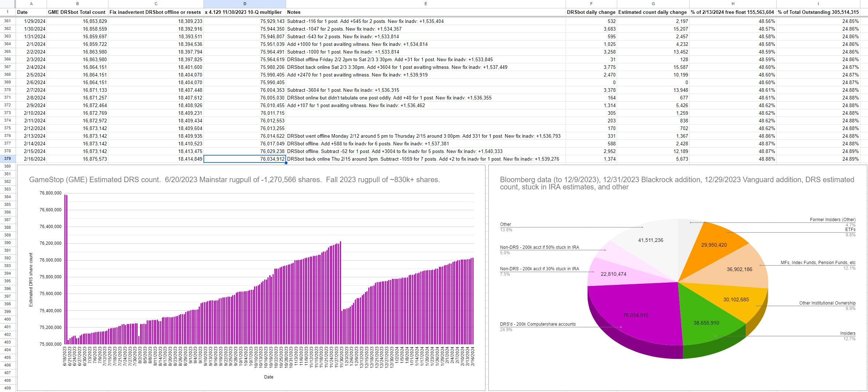Click the 'Estimated DRS share count' axis title

click(31, 279)
